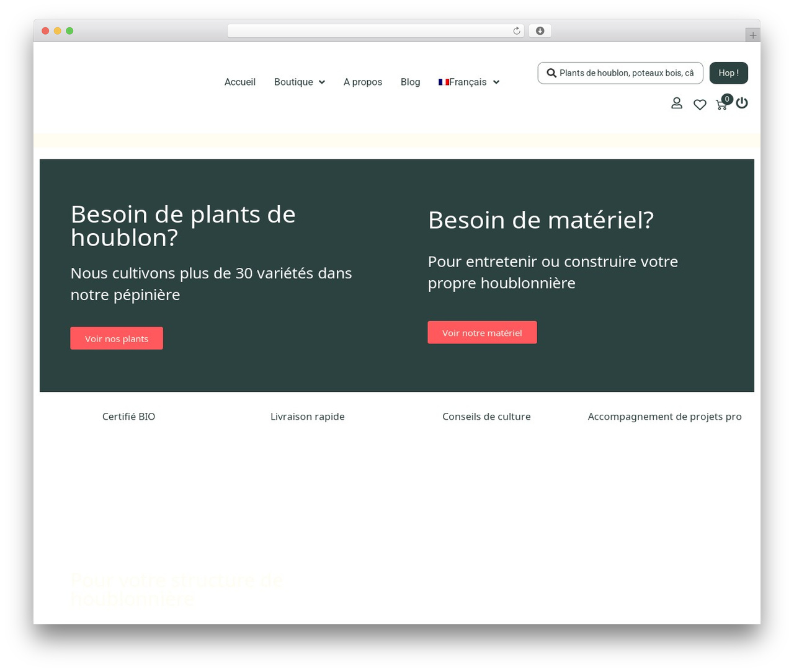794x672 pixels.
Task: Click the Conseils de culture text
Action: [x=486, y=417]
